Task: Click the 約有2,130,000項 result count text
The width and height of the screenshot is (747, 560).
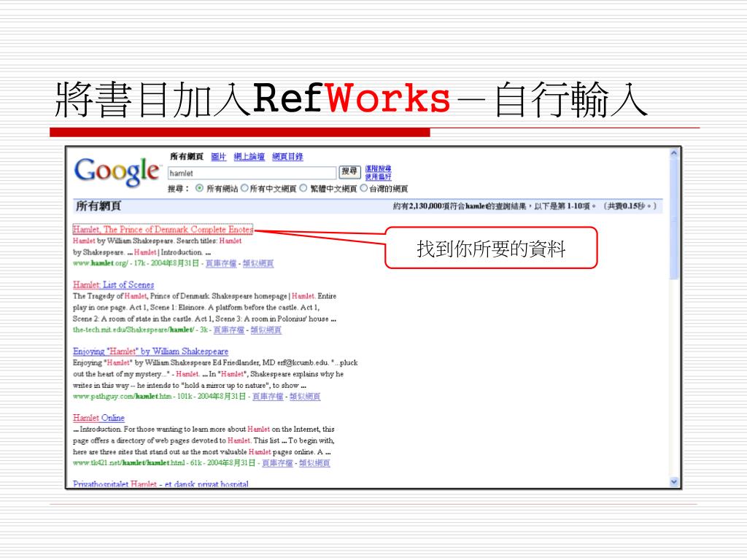Action: click(x=525, y=206)
